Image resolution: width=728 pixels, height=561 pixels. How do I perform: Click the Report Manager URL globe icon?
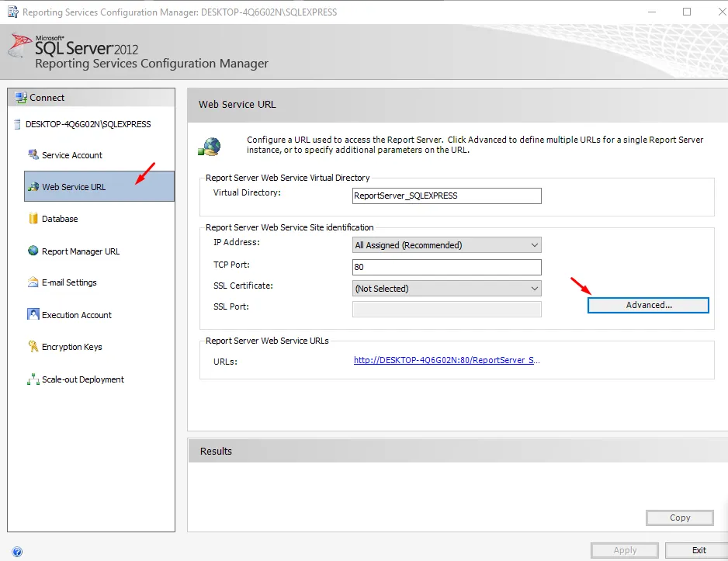coord(33,251)
